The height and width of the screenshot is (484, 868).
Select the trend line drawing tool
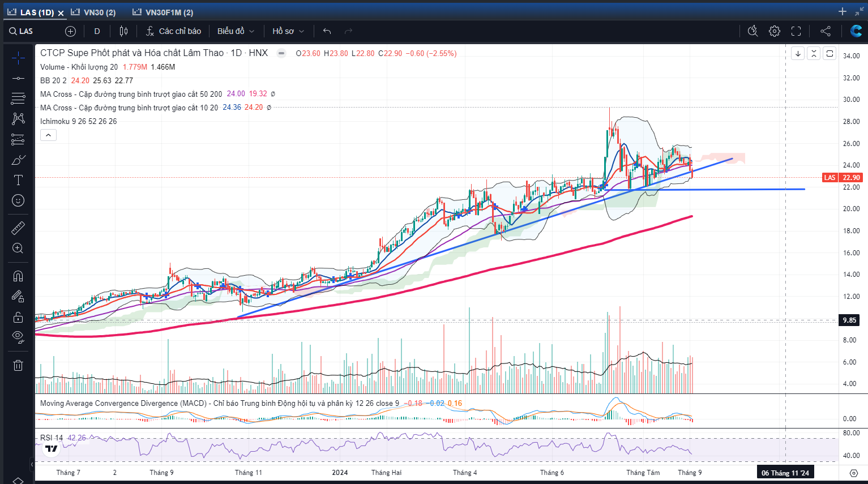18,78
